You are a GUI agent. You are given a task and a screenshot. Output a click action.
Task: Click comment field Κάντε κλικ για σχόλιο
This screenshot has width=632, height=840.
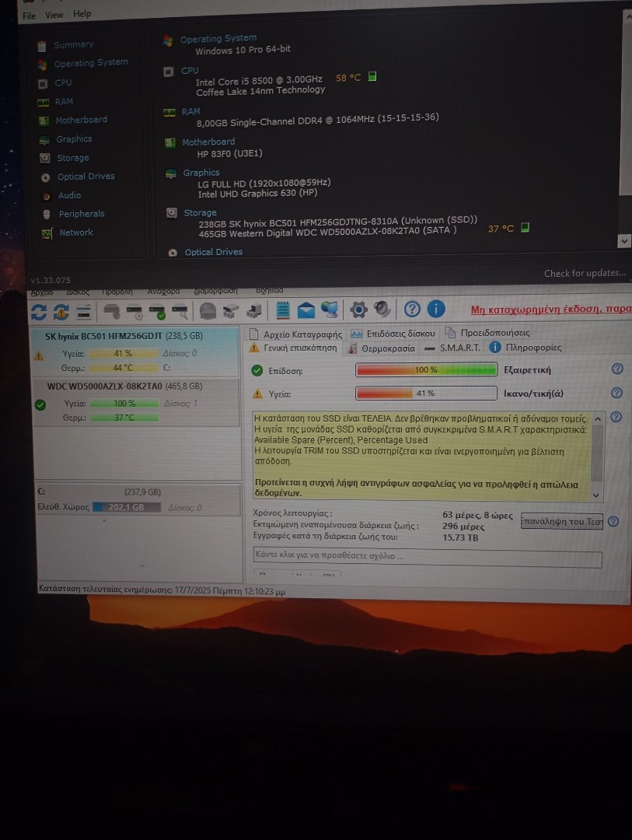click(428, 557)
